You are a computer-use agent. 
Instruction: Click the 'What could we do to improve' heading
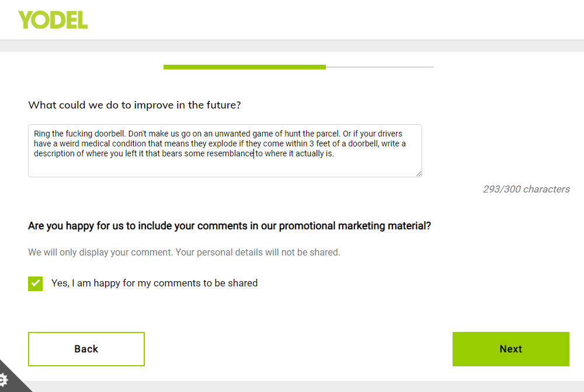point(134,105)
